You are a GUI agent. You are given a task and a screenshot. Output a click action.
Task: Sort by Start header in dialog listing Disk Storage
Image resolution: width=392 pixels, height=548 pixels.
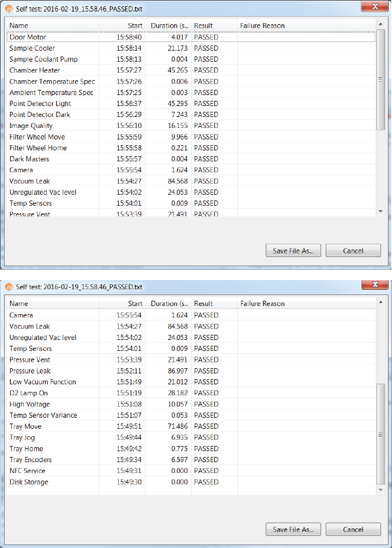click(x=122, y=303)
